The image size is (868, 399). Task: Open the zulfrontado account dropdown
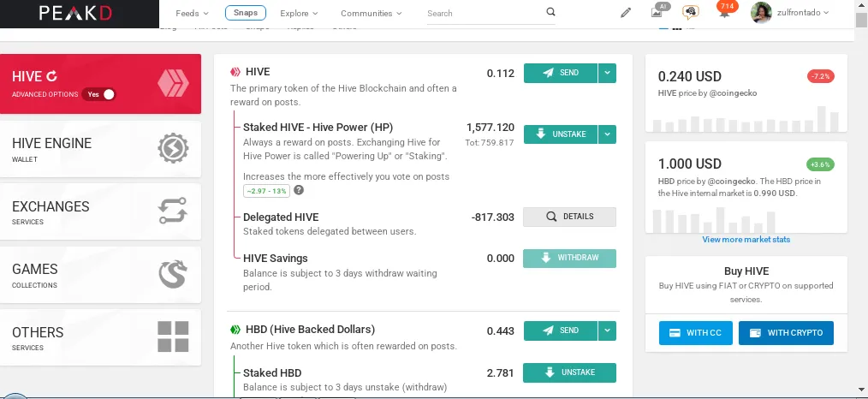point(804,13)
